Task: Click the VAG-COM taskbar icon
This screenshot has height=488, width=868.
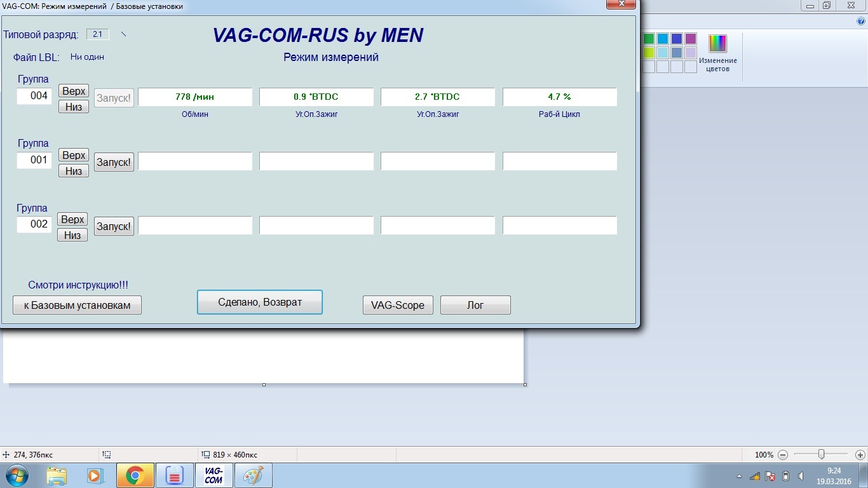Action: click(x=214, y=475)
